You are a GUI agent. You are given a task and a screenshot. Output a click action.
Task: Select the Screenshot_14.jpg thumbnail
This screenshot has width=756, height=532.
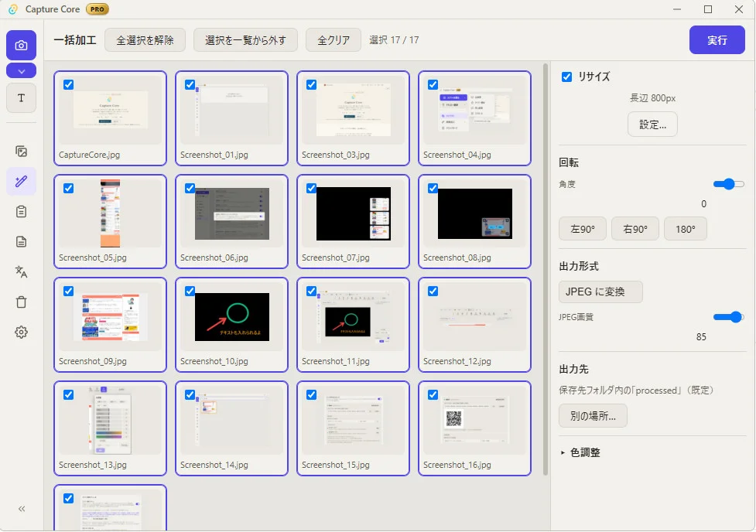coord(232,420)
